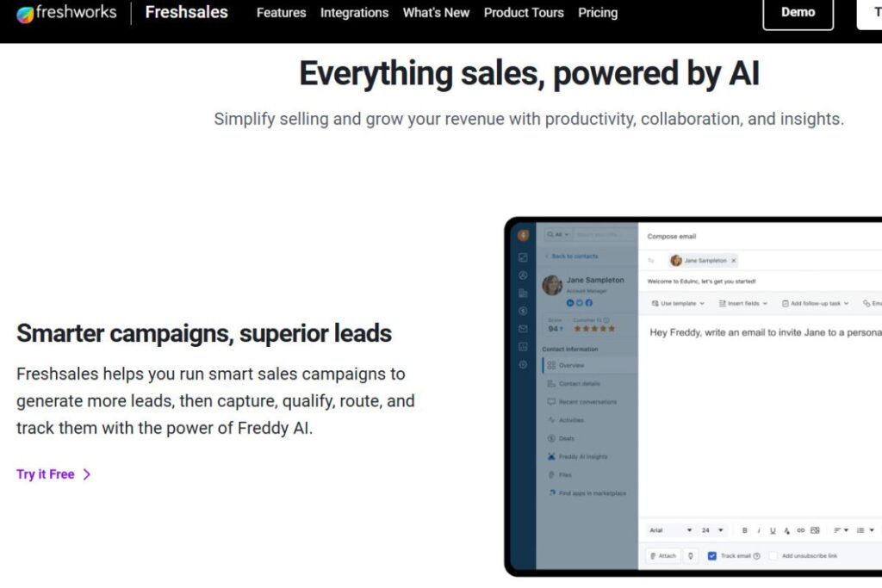The image size is (882, 588).
Task: Open the mail icon in the dark sidebar
Action: point(523,329)
